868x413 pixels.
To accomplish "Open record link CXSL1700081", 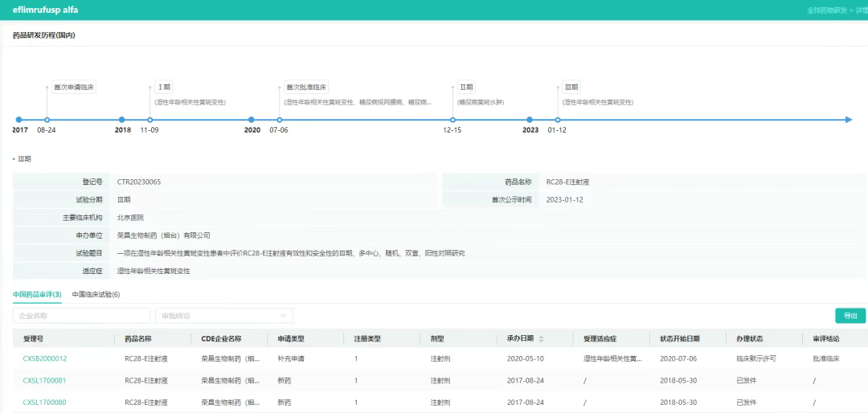I will pos(45,380).
